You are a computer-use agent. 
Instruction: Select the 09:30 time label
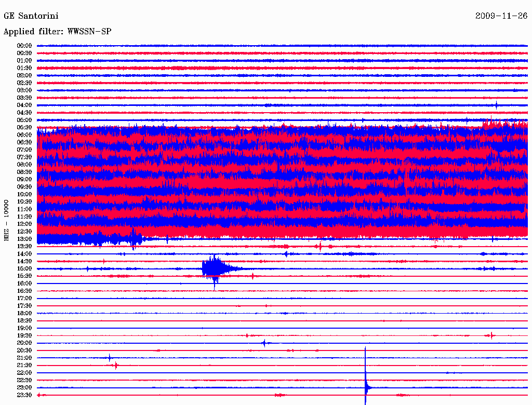point(24,187)
